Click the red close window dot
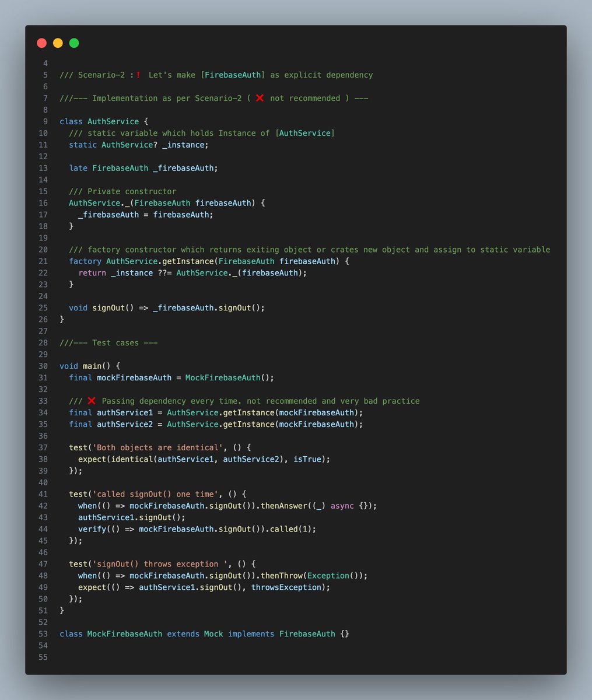592x700 pixels. (41, 43)
